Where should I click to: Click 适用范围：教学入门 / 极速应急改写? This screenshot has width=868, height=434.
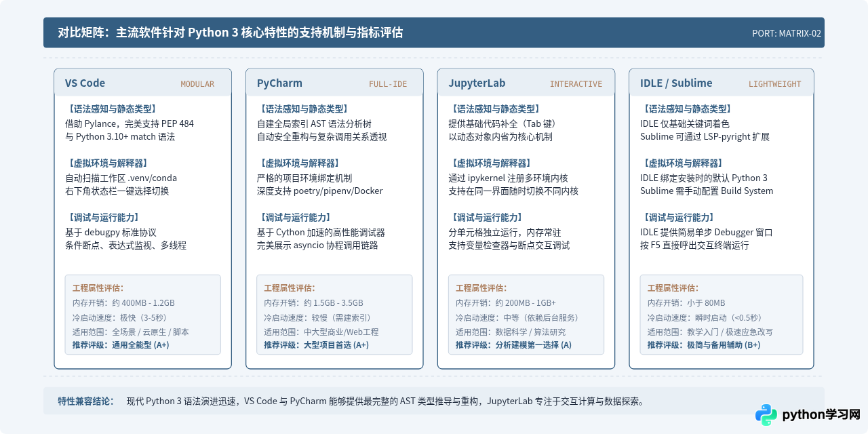tap(710, 332)
